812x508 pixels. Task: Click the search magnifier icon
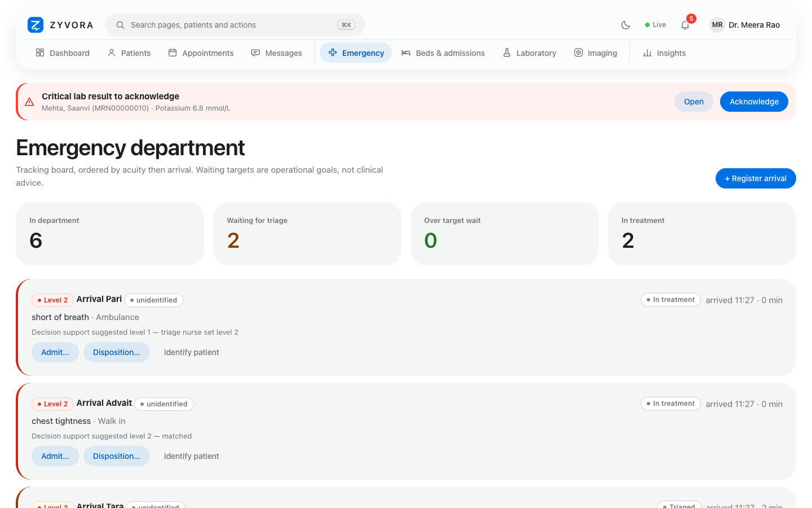120,25
